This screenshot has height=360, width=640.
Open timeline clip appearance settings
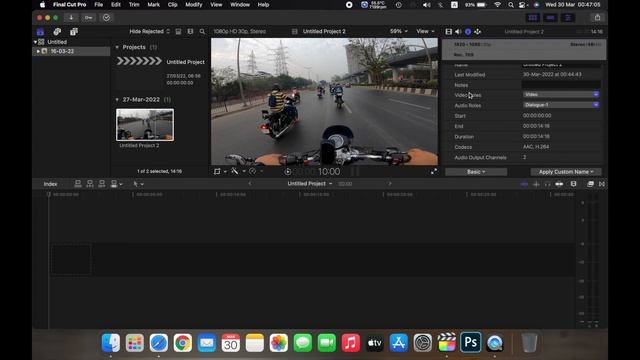pyautogui.click(x=573, y=184)
